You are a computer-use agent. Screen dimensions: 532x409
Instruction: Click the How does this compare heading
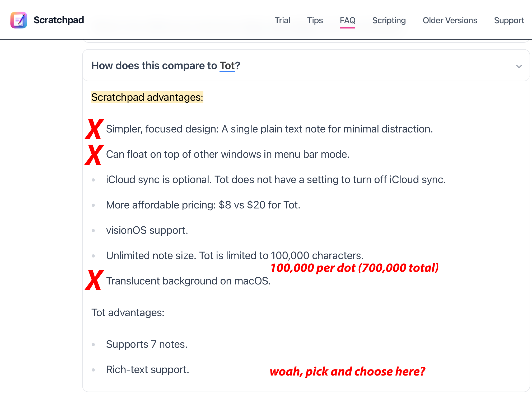coord(166,66)
